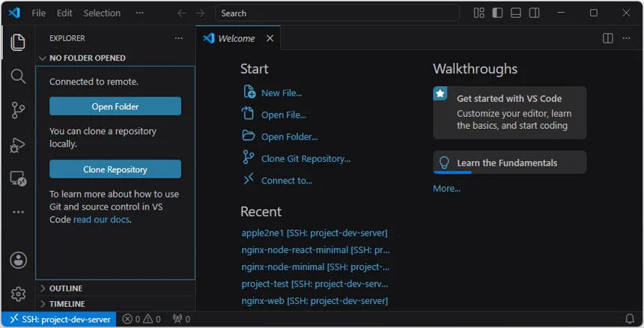Open Get started with VS Code walkthrough
Screen dimensions: 644x328
coord(510,112)
